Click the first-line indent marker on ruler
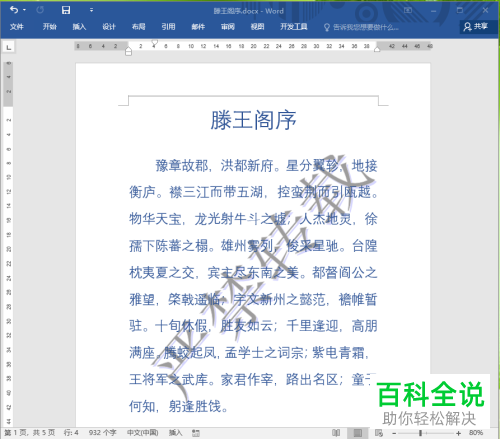Screen dimensions: 500x439 (x=154, y=43)
